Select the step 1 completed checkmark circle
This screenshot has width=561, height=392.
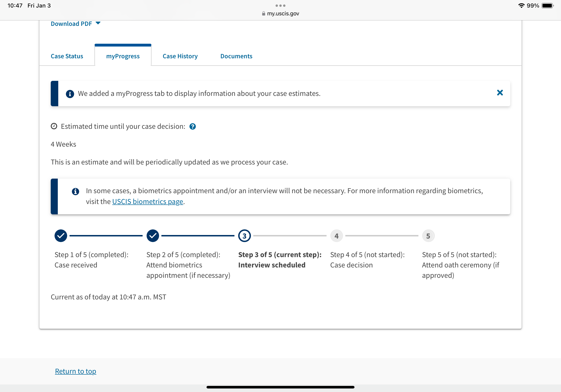tap(61, 236)
